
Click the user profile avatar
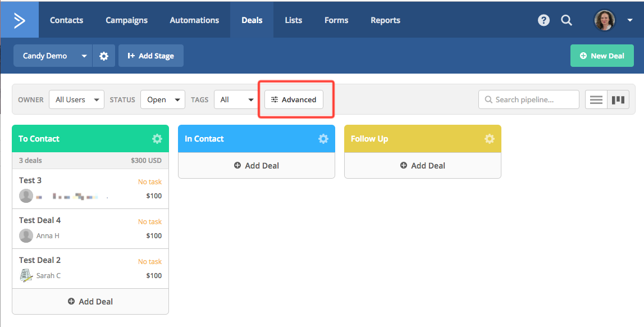605,20
